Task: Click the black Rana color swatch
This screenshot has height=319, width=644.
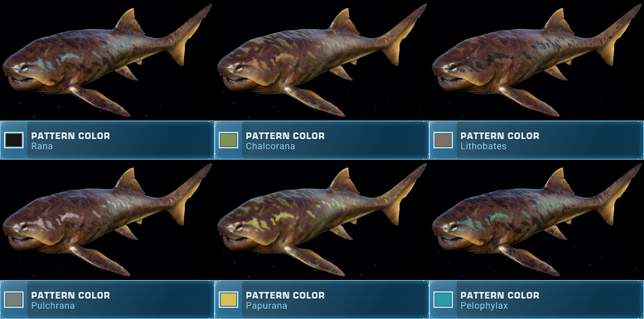Action: coord(14,140)
